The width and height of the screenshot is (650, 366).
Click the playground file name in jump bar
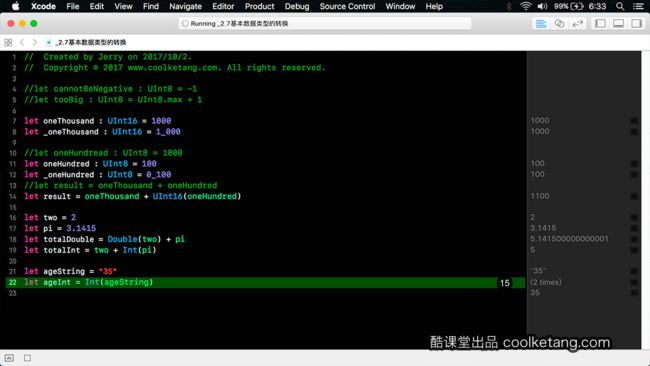[91, 42]
